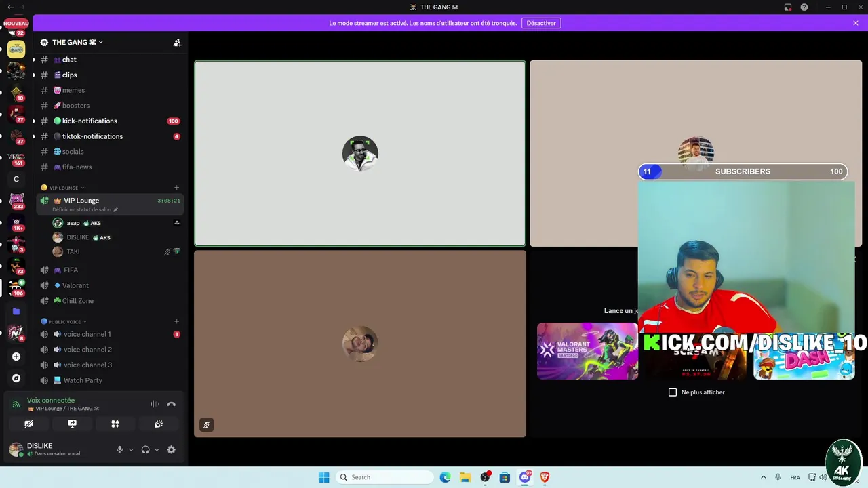Screen dimensions: 868x488
Task: Open the Windows Start menu
Action: pos(324,477)
